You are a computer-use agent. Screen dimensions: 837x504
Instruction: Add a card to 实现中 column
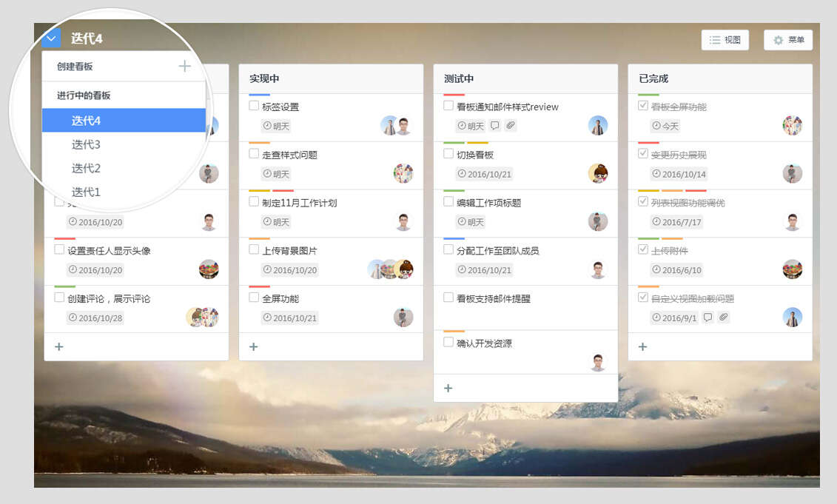pos(254,347)
